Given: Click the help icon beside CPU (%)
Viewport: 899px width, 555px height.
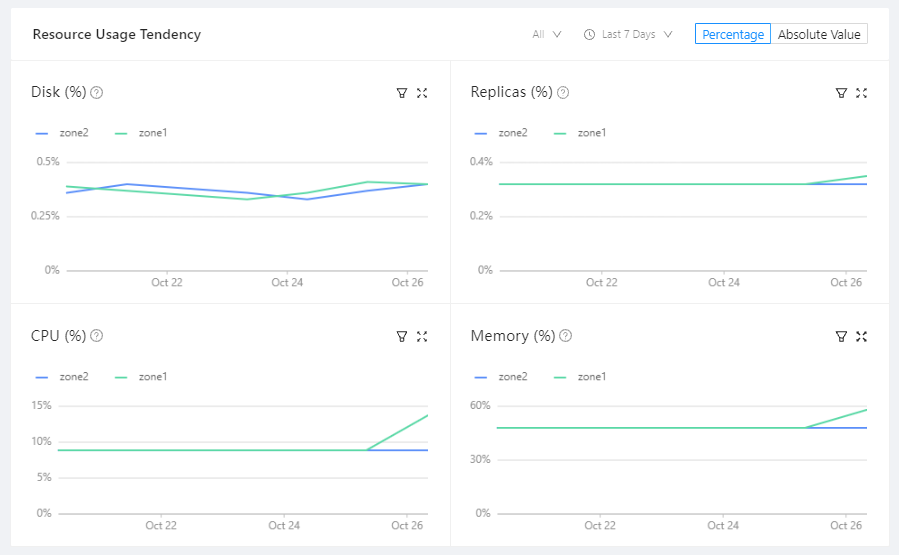Looking at the screenshot, I should [97, 337].
